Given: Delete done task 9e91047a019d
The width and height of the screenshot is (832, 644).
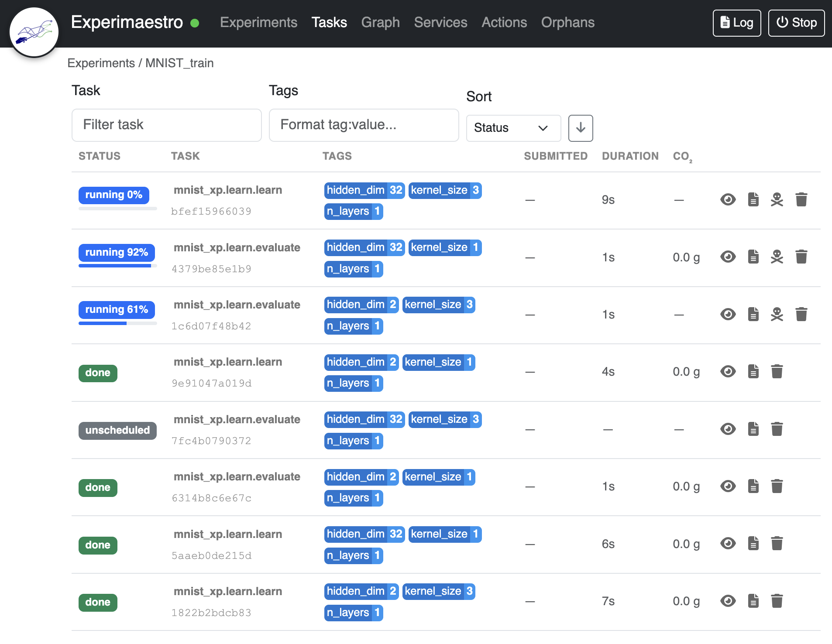Looking at the screenshot, I should (777, 372).
